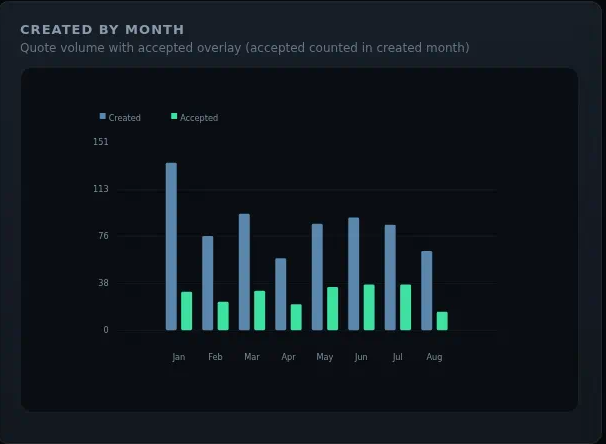Click the 113 y-axis value

pos(100,189)
